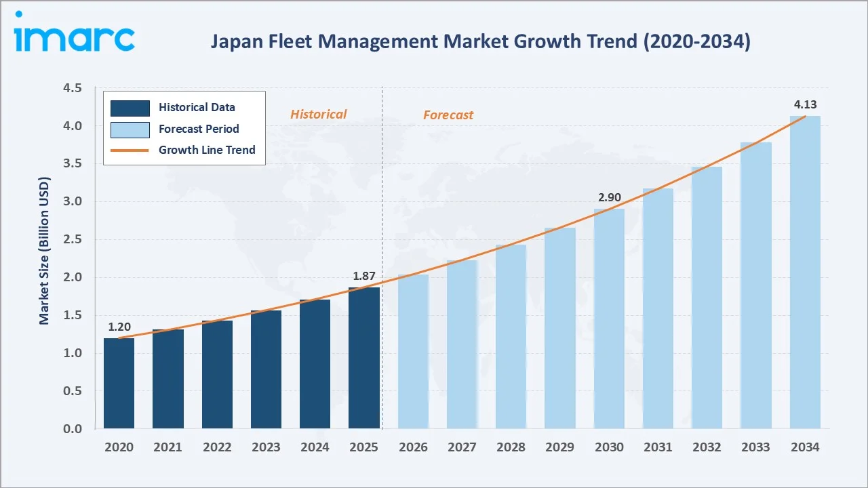Click the 2.0 y-axis tick label
The width and height of the screenshot is (868, 488).
(x=73, y=278)
